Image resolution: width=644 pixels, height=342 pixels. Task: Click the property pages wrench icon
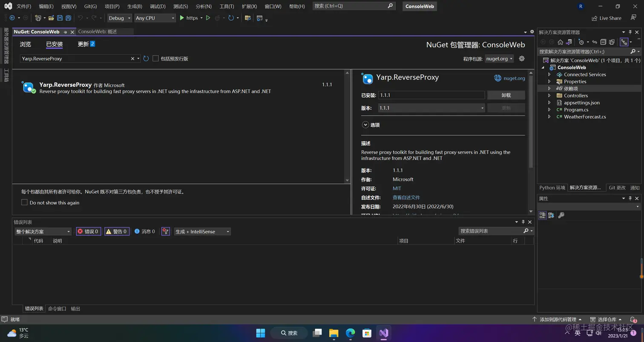tap(561, 215)
